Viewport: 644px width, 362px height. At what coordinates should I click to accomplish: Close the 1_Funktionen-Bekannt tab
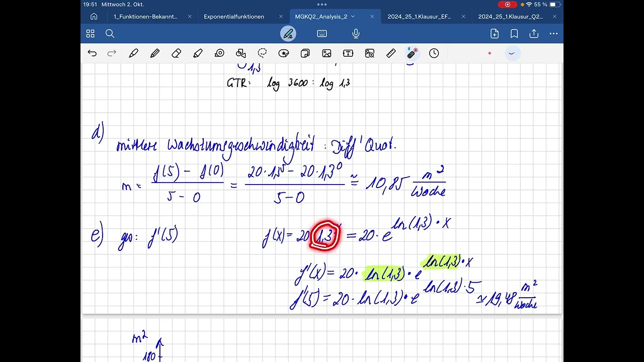[190, 17]
